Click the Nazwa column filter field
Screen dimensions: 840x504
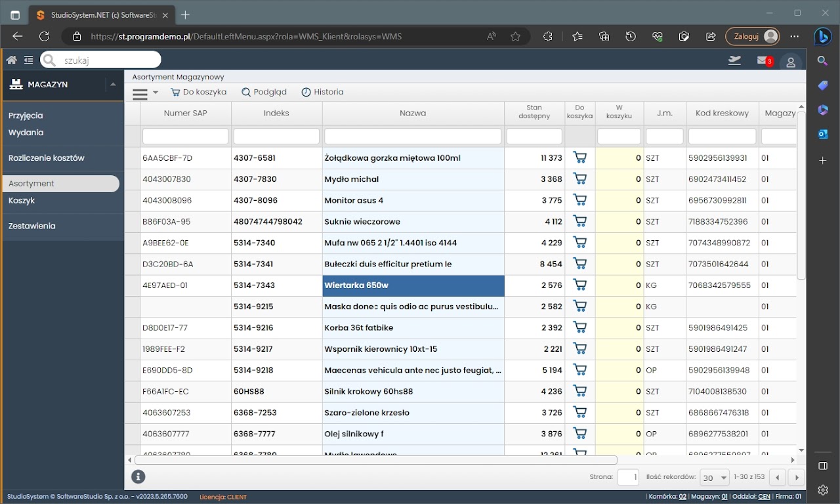click(x=413, y=136)
